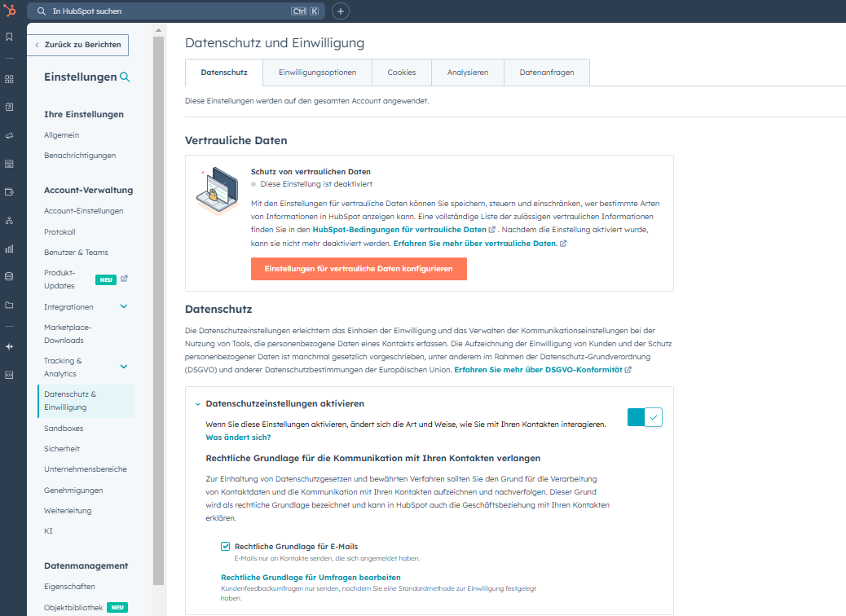Open Account-Einstellungen in sidebar
This screenshot has width=846, height=616.
[84, 212]
